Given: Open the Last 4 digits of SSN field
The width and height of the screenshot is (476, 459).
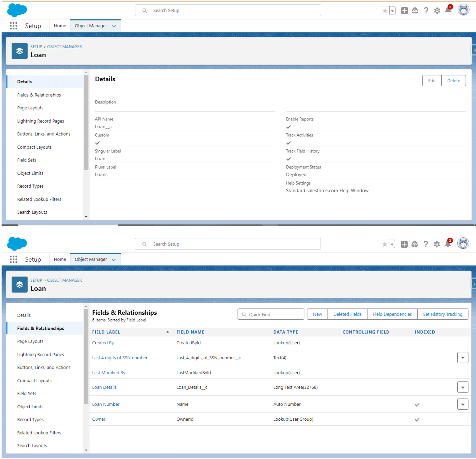Looking at the screenshot, I should pos(120,358).
